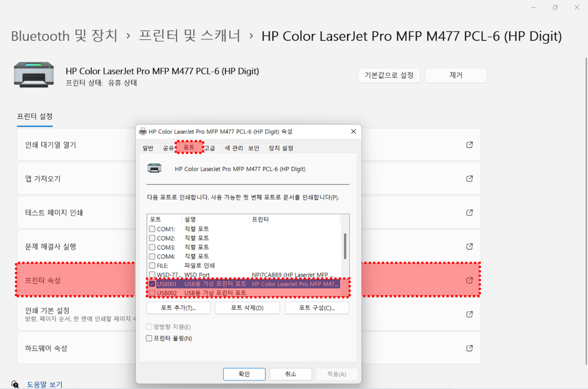
Task: Switch to the 보안 tab
Action: pos(254,148)
